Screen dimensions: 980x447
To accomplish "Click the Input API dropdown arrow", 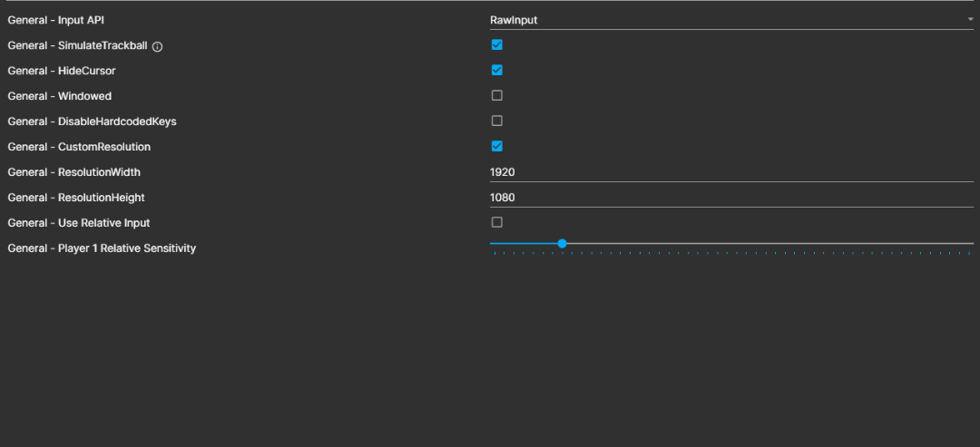I will [969, 19].
